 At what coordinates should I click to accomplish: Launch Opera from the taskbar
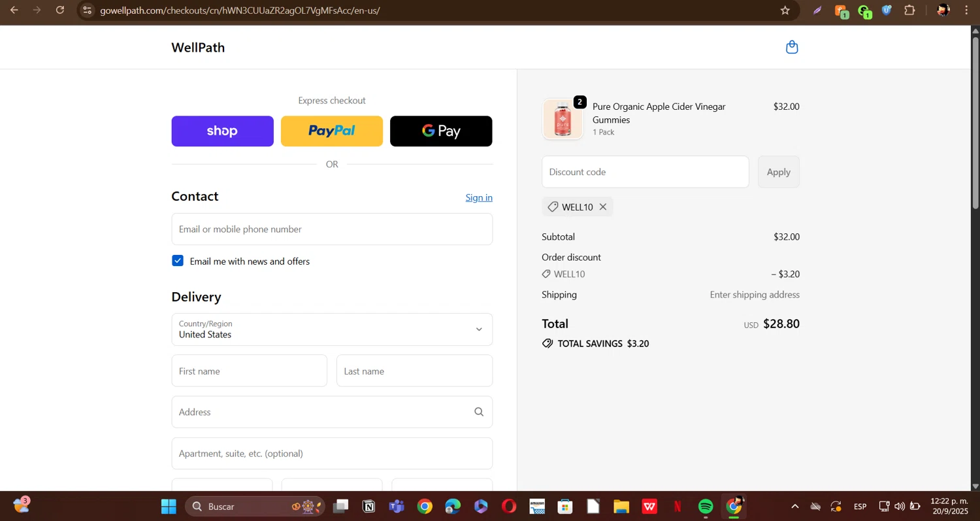coord(509,507)
